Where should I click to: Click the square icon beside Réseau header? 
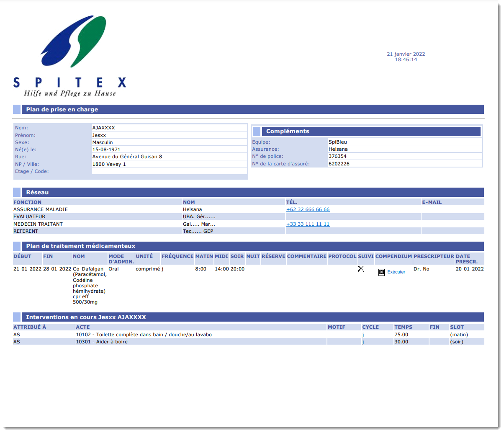click(x=17, y=192)
